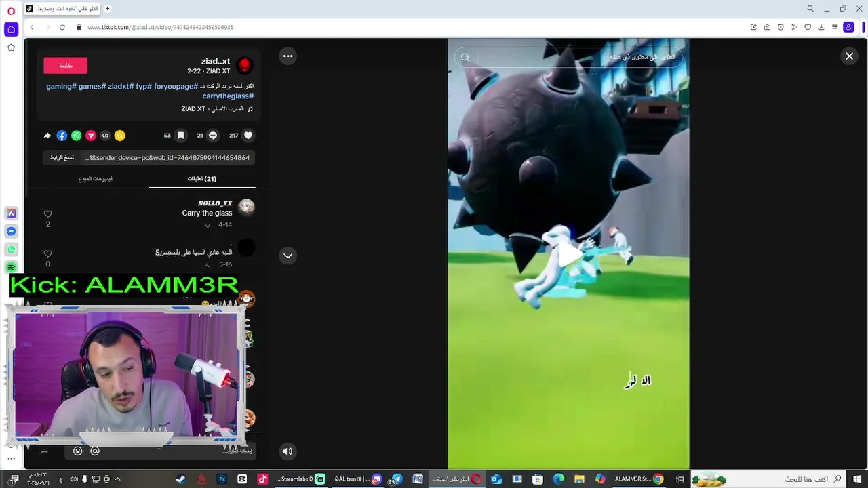The height and width of the screenshot is (488, 868).
Task: Open Messenger in Opera sidebar
Action: pos(11,231)
